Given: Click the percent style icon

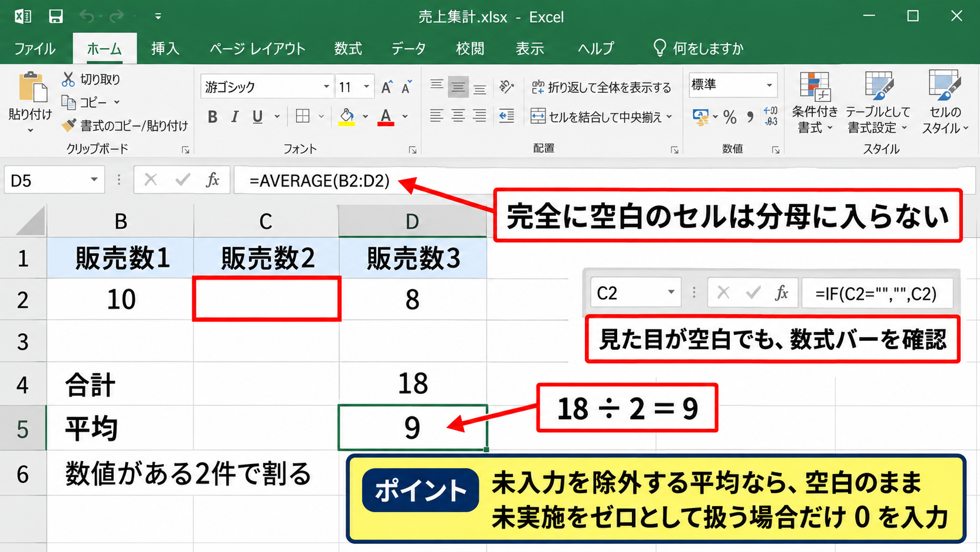Looking at the screenshot, I should 730,117.
